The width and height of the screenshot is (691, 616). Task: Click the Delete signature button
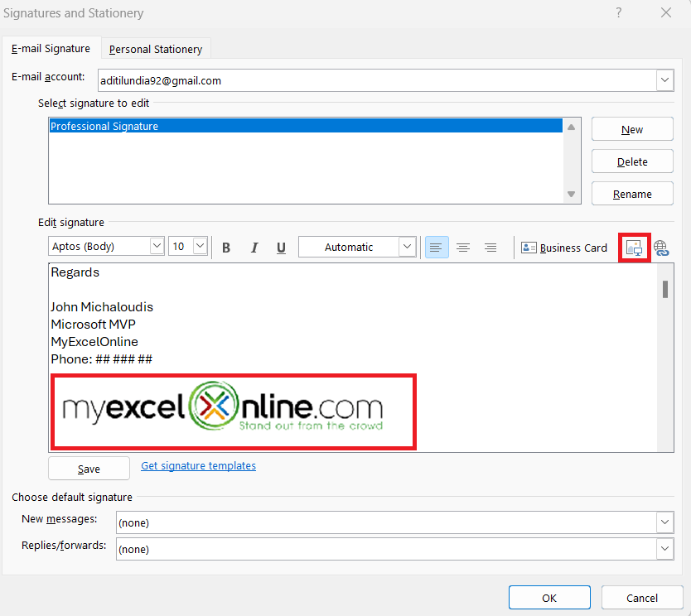point(632,161)
